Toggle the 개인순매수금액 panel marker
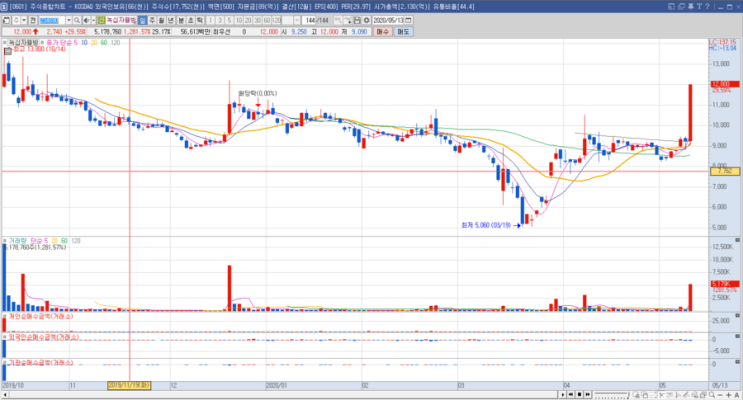This screenshot has width=743, height=400. [5, 316]
